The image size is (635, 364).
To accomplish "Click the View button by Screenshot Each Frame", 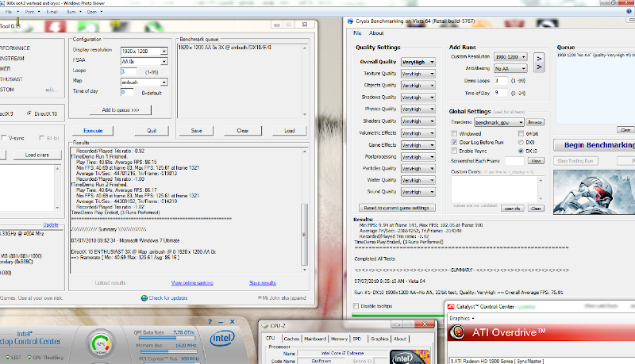I will (x=536, y=160).
